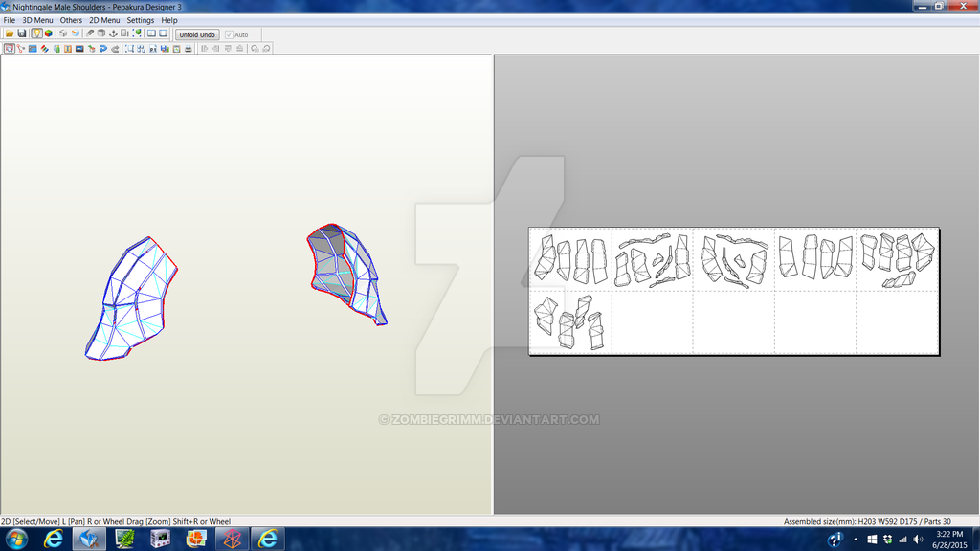Click the framed texture picture icon
The height and width of the screenshot is (551, 980).
coord(176,48)
